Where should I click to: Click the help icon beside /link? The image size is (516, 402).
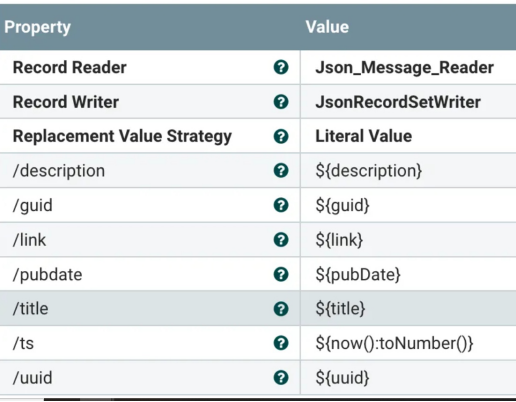click(x=281, y=240)
